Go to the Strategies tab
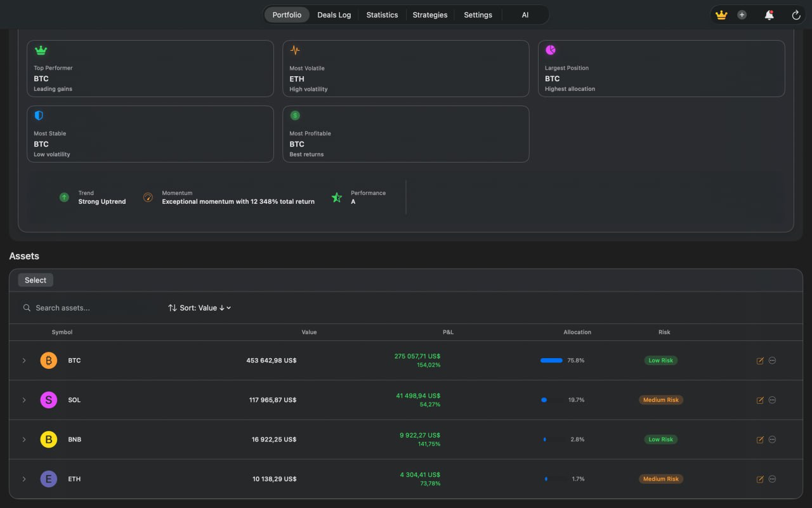Image resolution: width=812 pixels, height=508 pixels. pos(429,15)
